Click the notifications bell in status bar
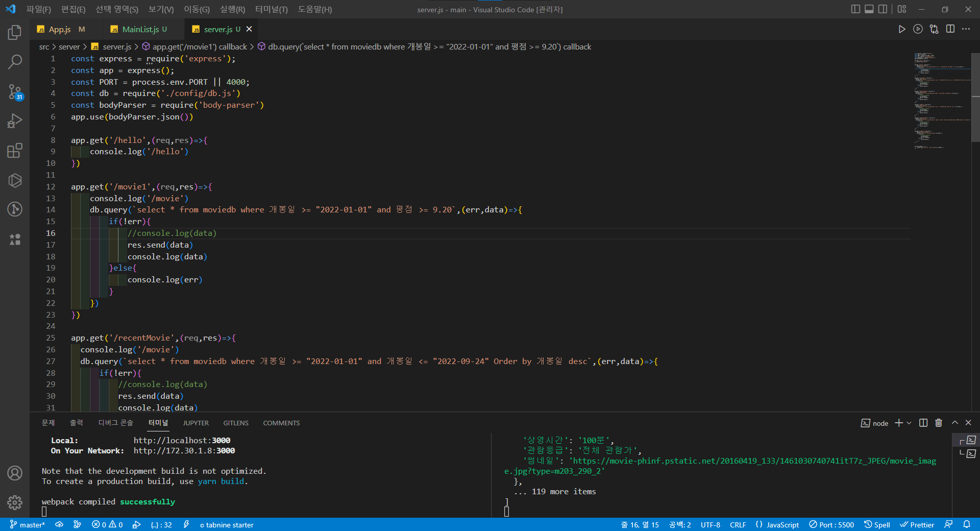This screenshot has height=531, width=980. [x=967, y=524]
